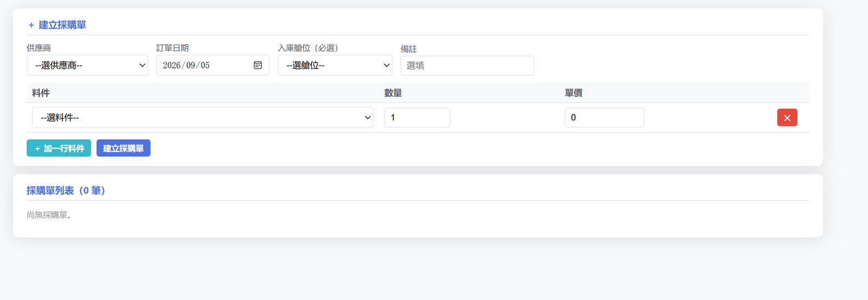Screen dimensions: 868x300
Task: Focus the 數量 quantity field showing 1
Action: 417,118
